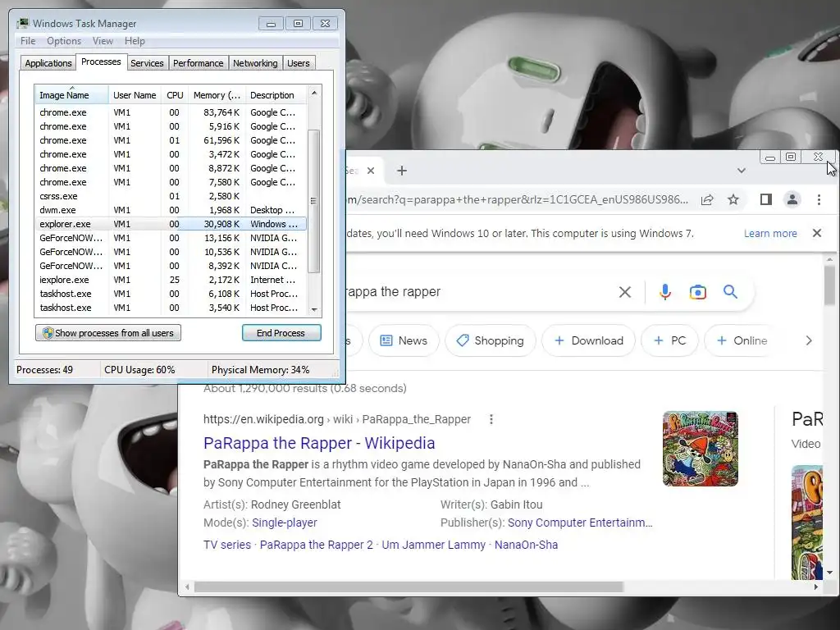Select the iexplore.exe process row
The width and height of the screenshot is (840, 630).
(171, 280)
